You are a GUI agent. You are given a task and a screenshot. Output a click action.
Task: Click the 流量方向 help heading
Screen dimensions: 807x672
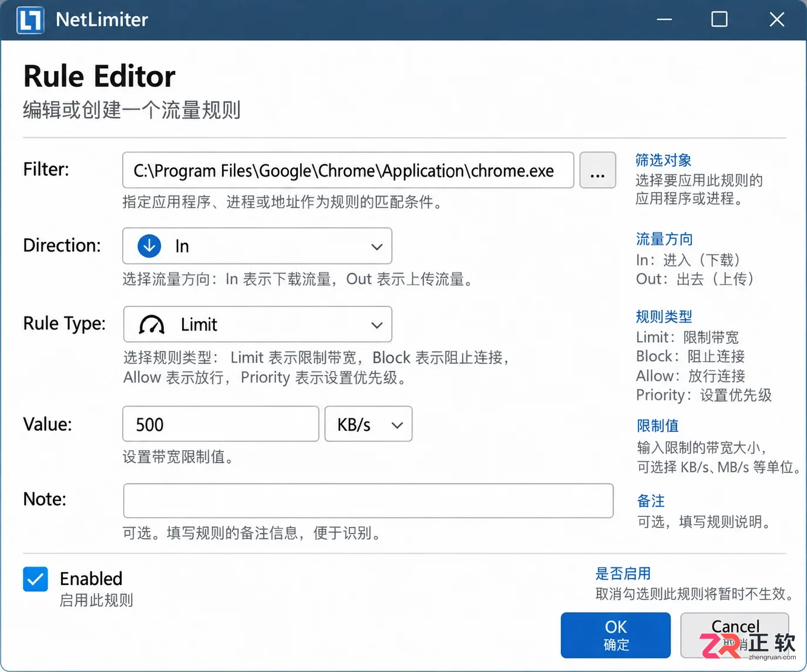664,239
